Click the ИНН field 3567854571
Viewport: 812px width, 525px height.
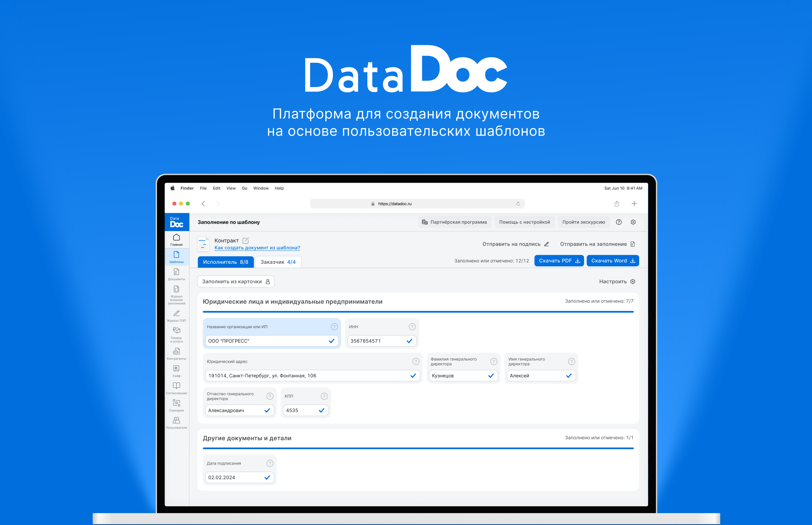tap(382, 341)
